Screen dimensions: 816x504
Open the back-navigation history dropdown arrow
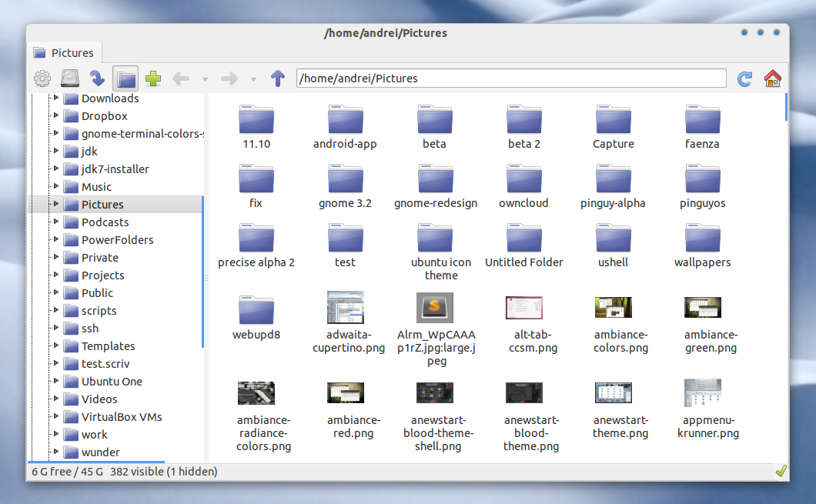205,78
